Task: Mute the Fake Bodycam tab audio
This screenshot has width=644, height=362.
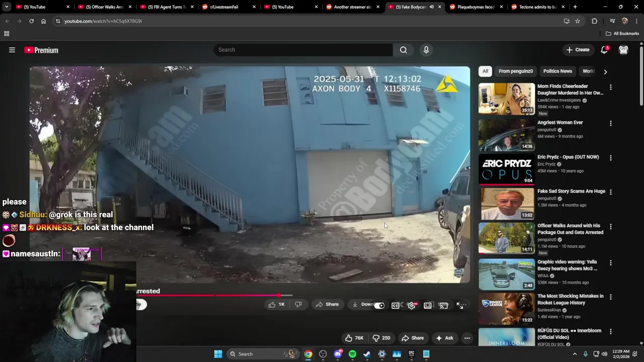Action: [431, 7]
